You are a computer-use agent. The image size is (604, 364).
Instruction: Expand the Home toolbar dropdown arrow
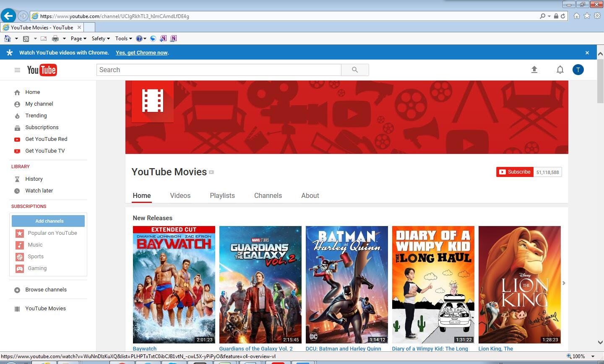(16, 39)
